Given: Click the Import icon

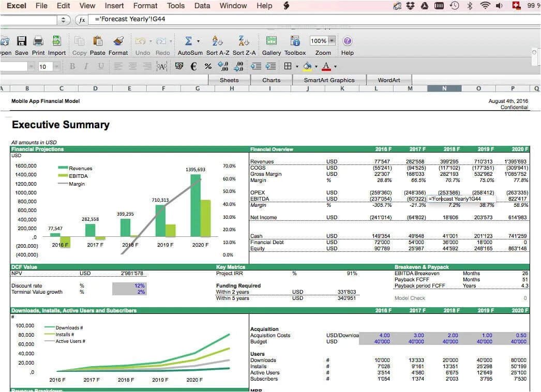Looking at the screenshot, I should coord(56,41).
